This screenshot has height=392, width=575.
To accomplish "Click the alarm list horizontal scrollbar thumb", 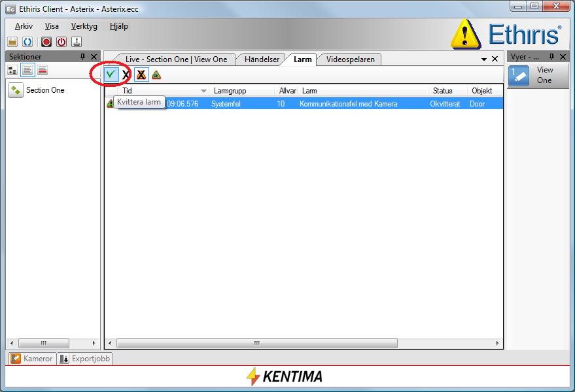I will [256, 343].
